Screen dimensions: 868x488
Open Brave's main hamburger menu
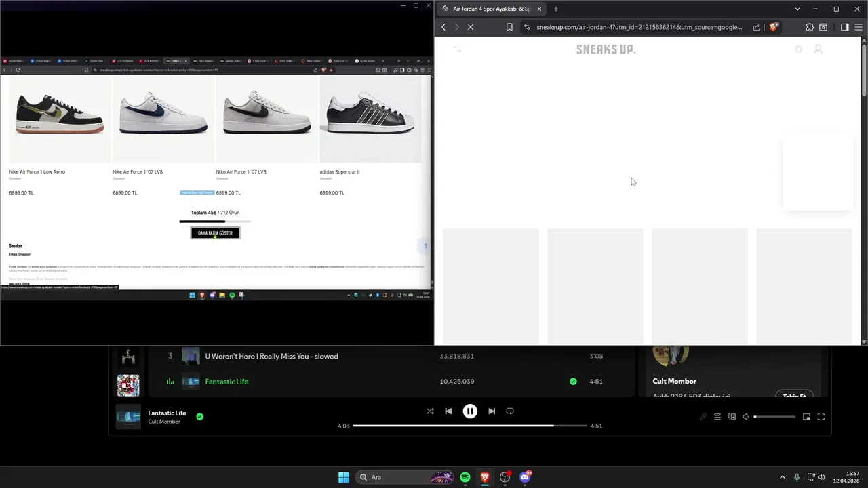858,27
